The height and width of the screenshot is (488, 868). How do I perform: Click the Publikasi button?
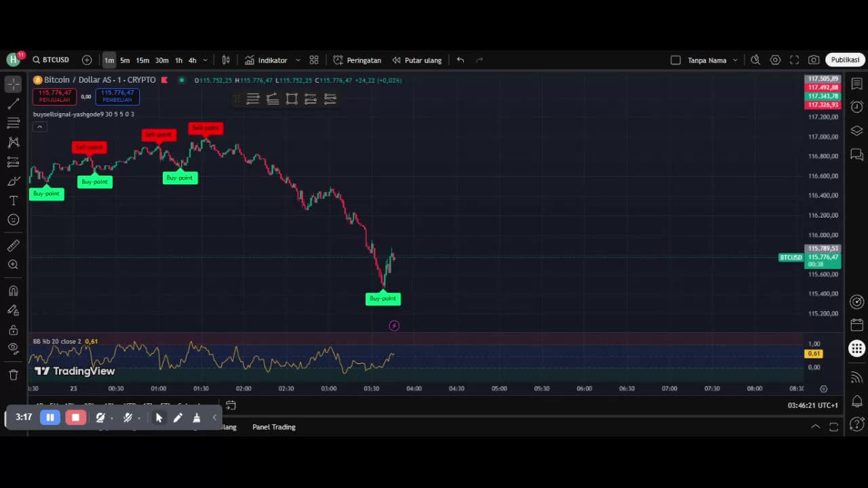[x=845, y=60]
